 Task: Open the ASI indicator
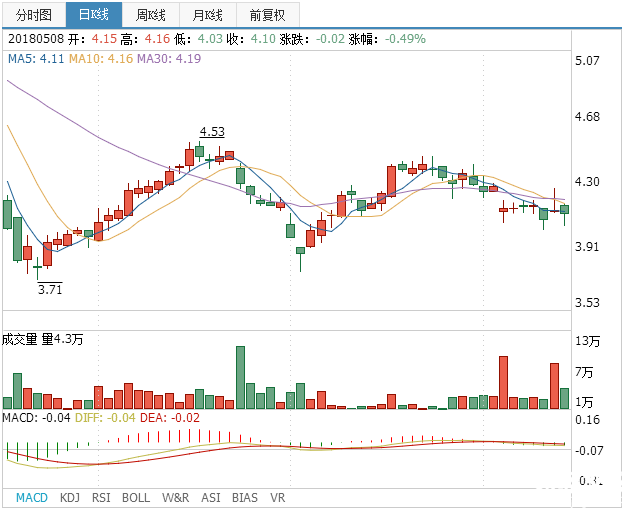[x=211, y=498]
